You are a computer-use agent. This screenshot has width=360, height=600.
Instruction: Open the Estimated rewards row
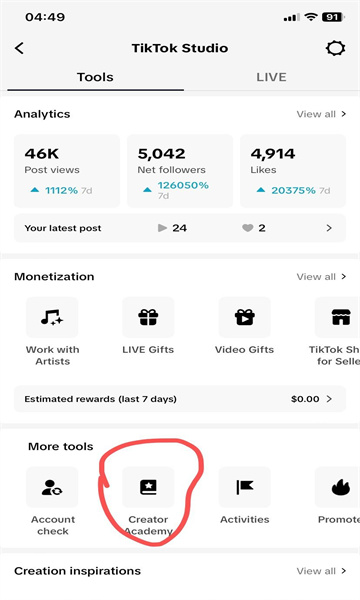coord(180,399)
